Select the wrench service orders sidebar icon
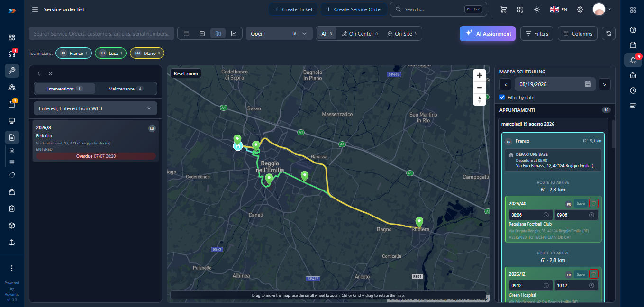644x307 pixels. click(x=12, y=71)
